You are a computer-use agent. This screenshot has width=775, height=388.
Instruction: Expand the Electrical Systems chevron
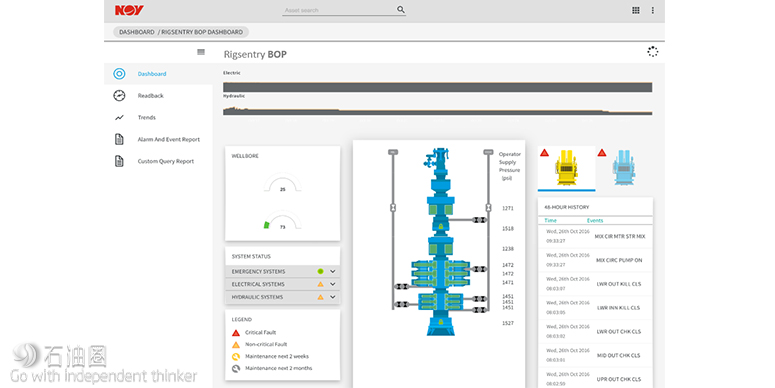tap(333, 284)
